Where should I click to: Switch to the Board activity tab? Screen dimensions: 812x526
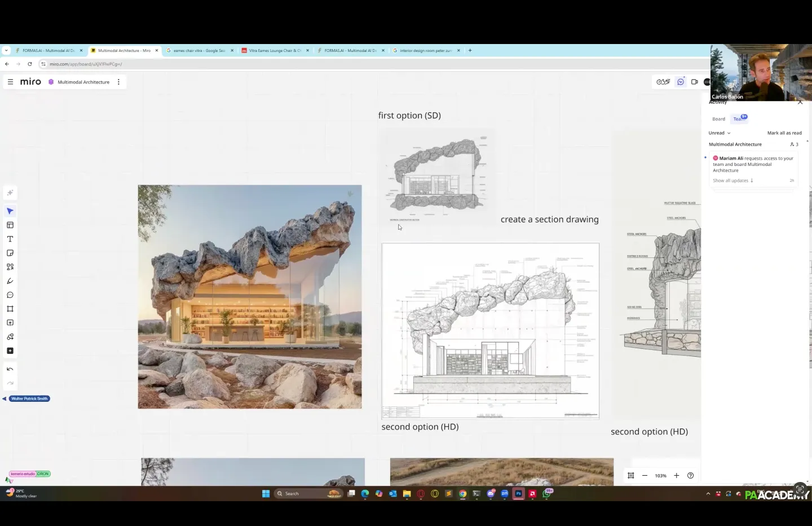(718, 119)
